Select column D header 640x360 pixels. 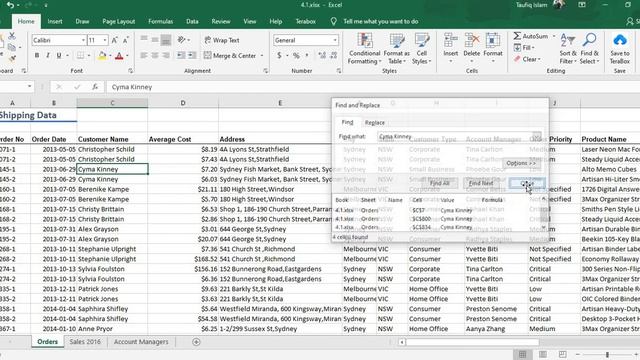click(183, 103)
